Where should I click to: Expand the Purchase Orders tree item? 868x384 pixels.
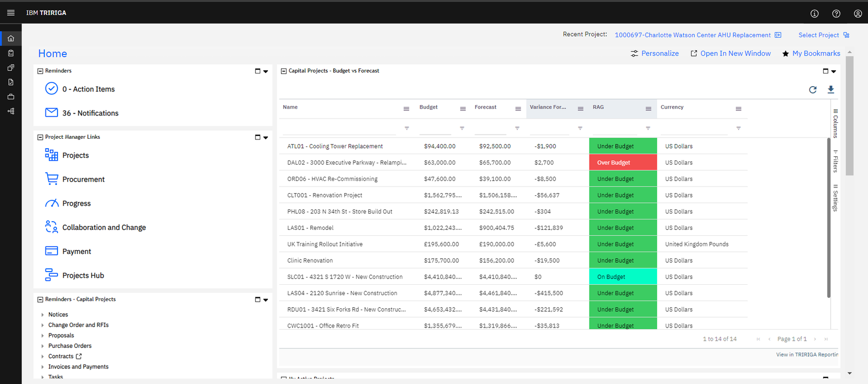(43, 346)
